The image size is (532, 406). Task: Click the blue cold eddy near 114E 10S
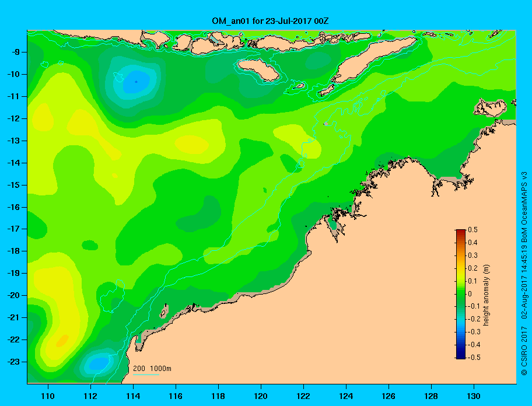coord(136,82)
